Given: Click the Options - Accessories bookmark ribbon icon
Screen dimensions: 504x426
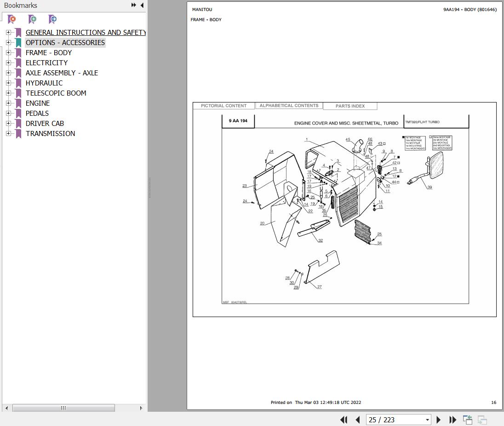Looking at the screenshot, I should (x=19, y=42).
